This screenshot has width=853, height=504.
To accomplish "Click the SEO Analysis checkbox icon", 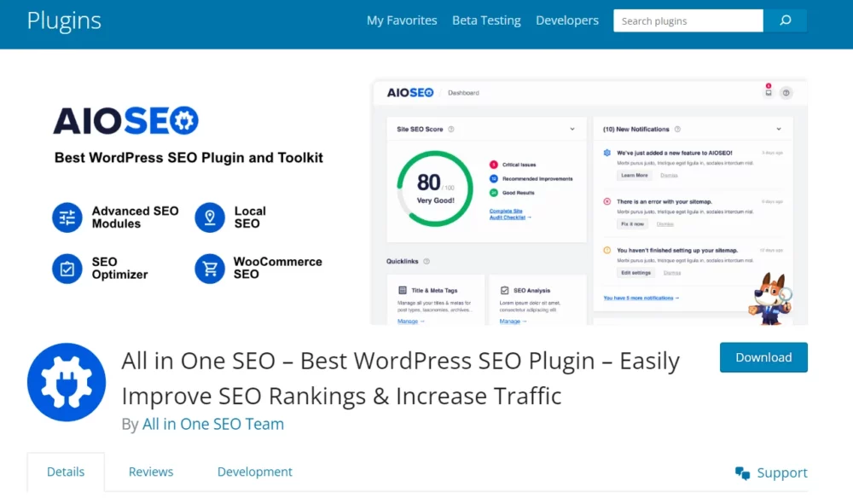I will coord(504,290).
